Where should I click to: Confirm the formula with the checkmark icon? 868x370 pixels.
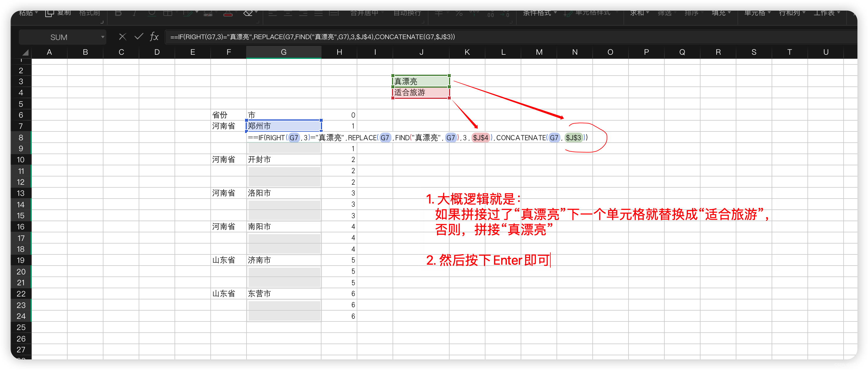(x=138, y=36)
